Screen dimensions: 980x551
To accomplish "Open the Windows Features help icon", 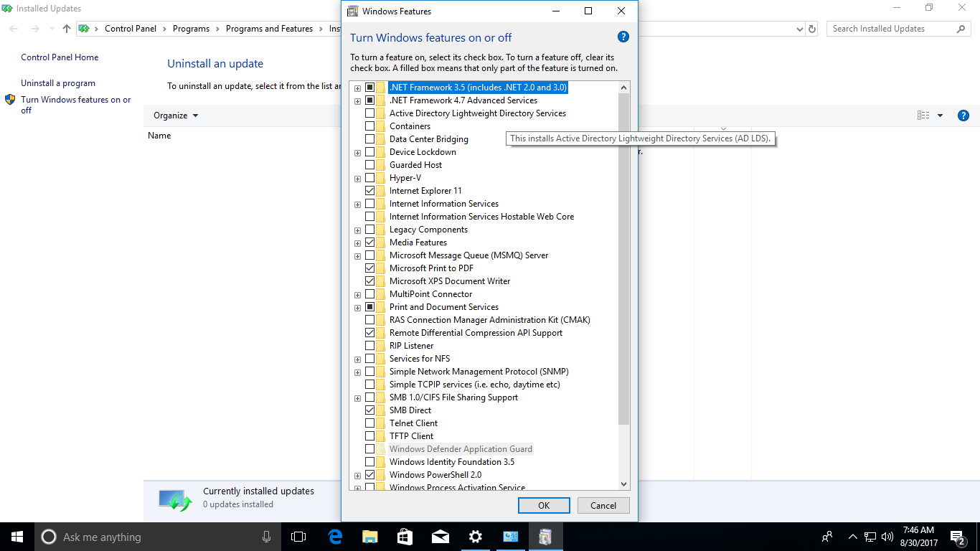I will click(623, 37).
